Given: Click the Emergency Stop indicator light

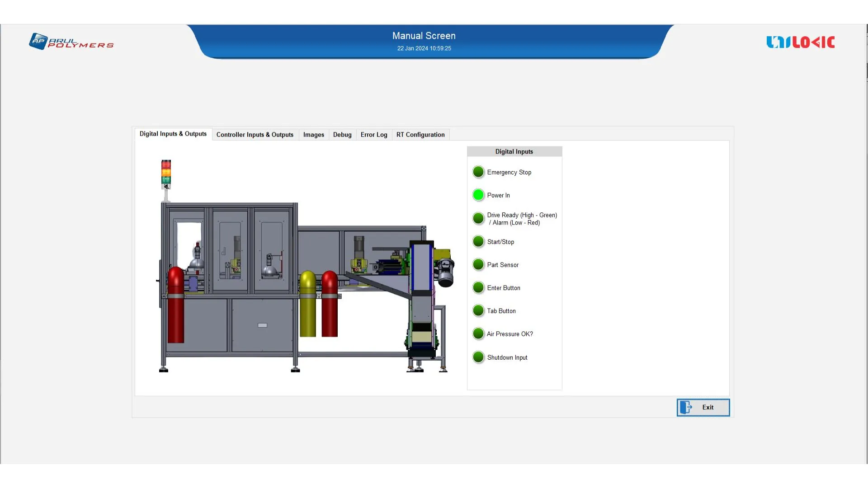Looking at the screenshot, I should click(x=478, y=172).
